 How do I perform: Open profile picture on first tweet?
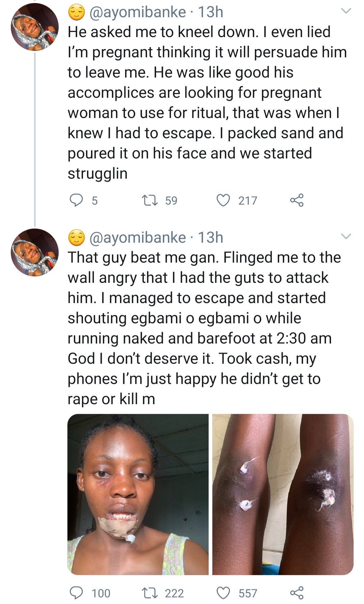tap(34, 27)
